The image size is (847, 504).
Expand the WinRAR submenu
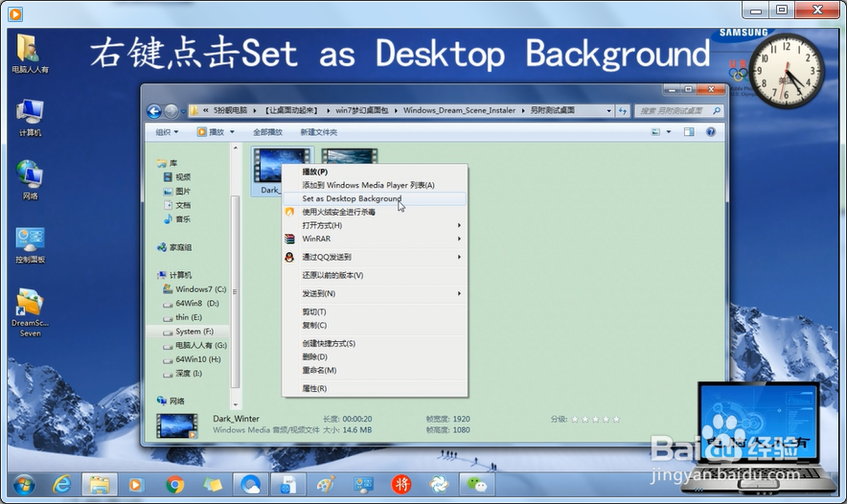459,239
